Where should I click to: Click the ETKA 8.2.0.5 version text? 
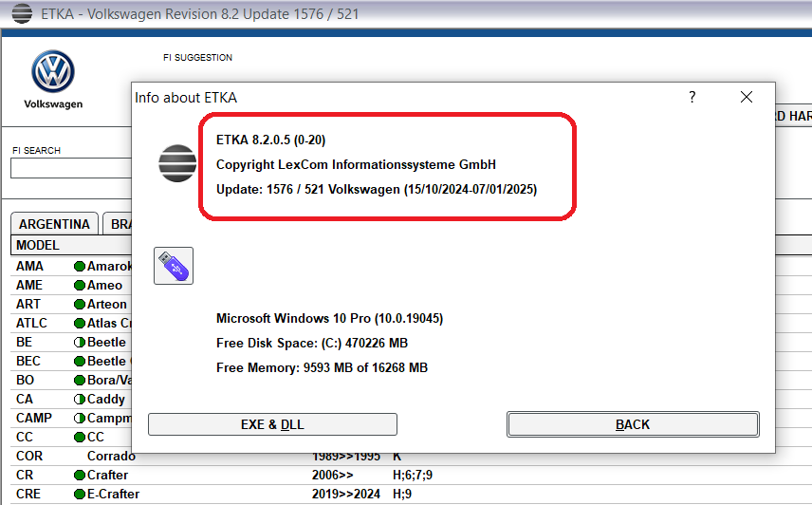tap(271, 140)
